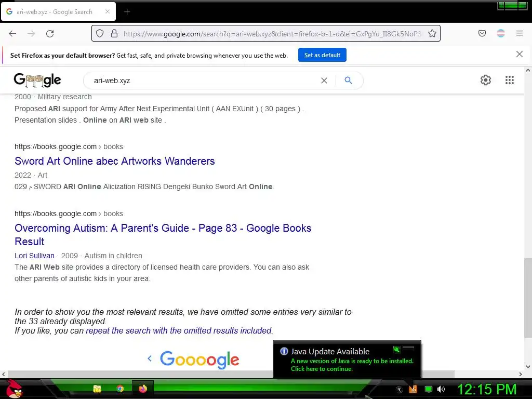Click the "2009 · Autism in children" text

pyautogui.click(x=101, y=256)
